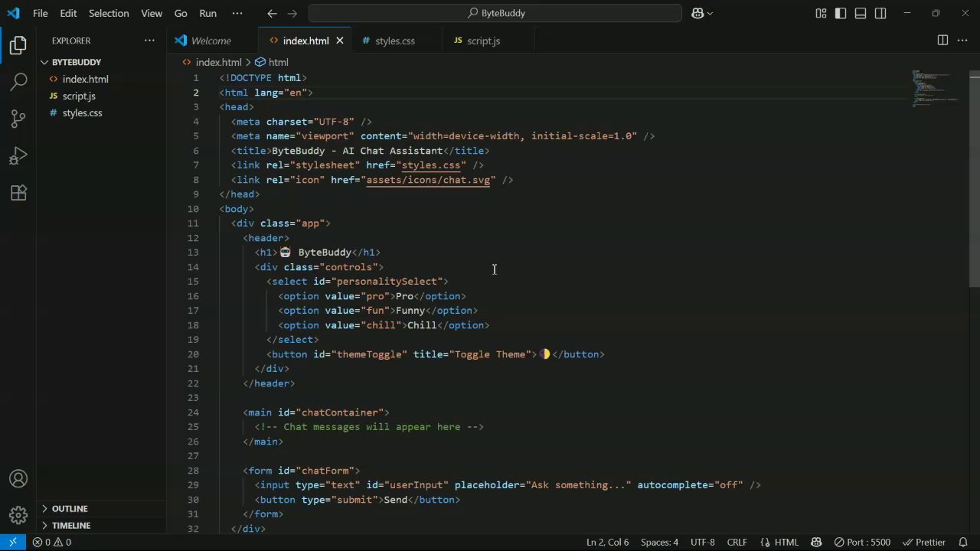Open Copilot chat icon in title bar
Viewport: 980px width, 551px height.
(x=697, y=13)
